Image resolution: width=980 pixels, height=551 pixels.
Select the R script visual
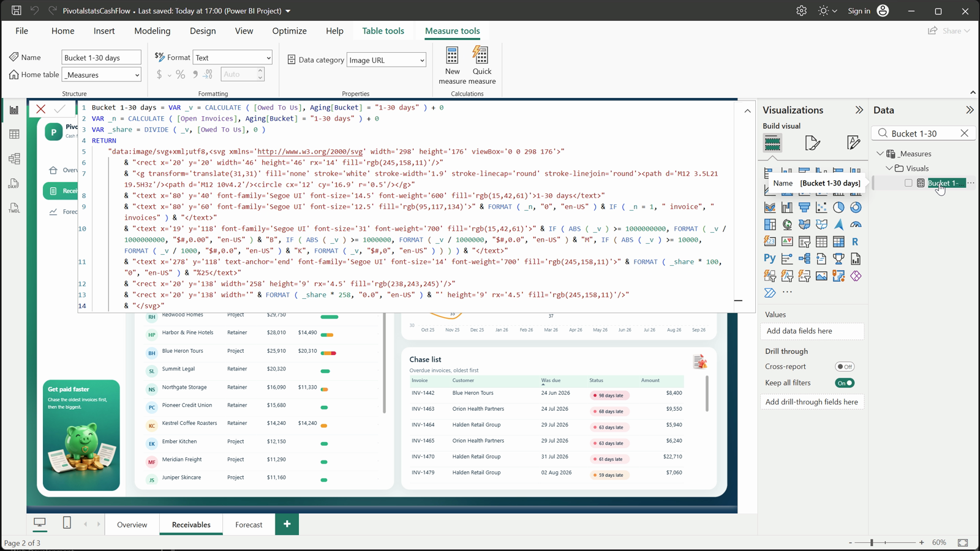tap(856, 242)
